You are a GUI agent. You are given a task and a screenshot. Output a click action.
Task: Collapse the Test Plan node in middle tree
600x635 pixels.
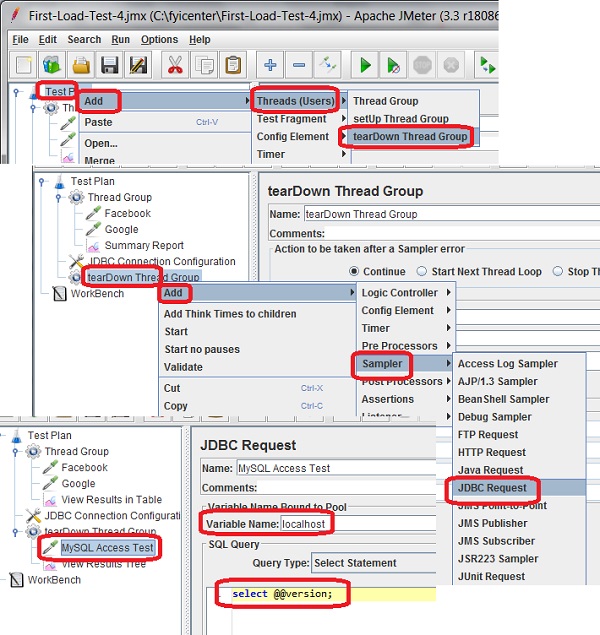[42, 181]
